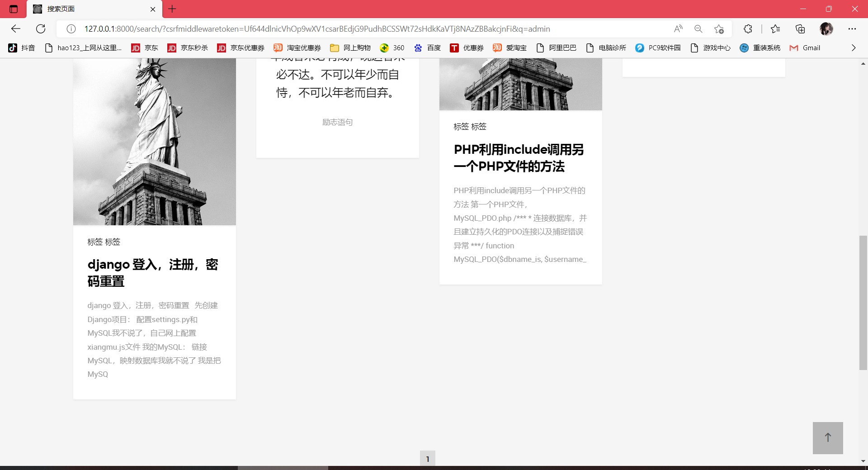This screenshot has height=470, width=868.
Task: Open the 阿里巴巴 bookmark
Action: (556, 48)
